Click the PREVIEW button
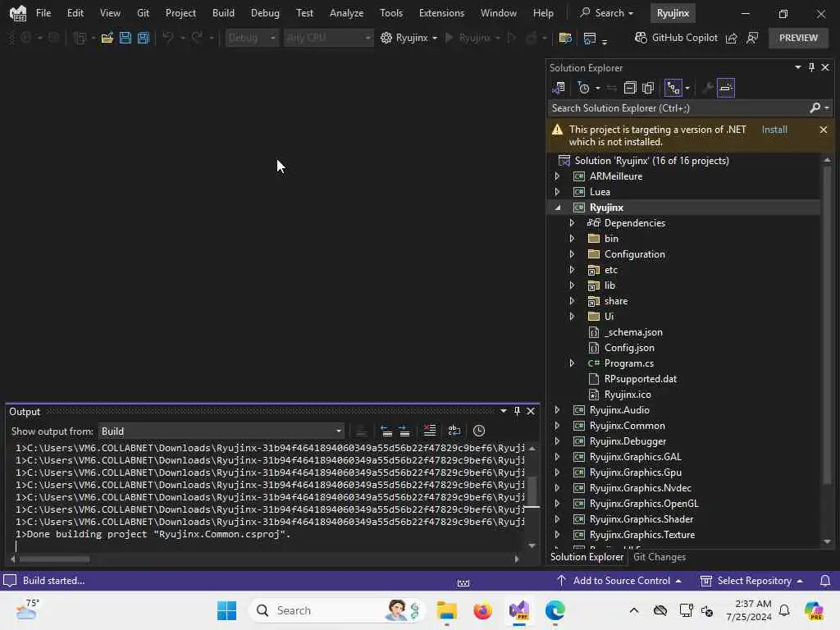Image resolution: width=840 pixels, height=630 pixels. [798, 38]
